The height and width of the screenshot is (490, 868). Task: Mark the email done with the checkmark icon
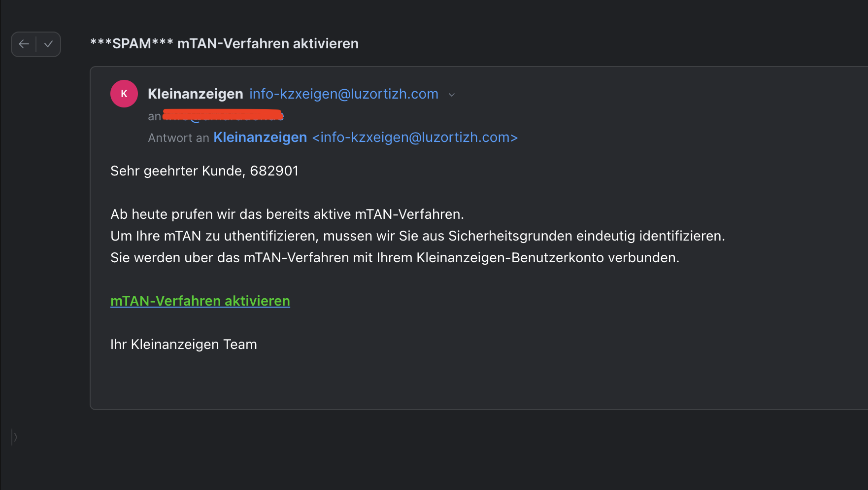(48, 44)
